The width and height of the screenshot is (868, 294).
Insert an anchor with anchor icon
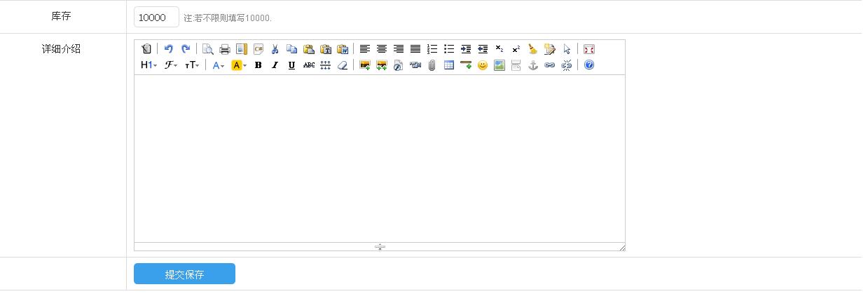tap(533, 65)
